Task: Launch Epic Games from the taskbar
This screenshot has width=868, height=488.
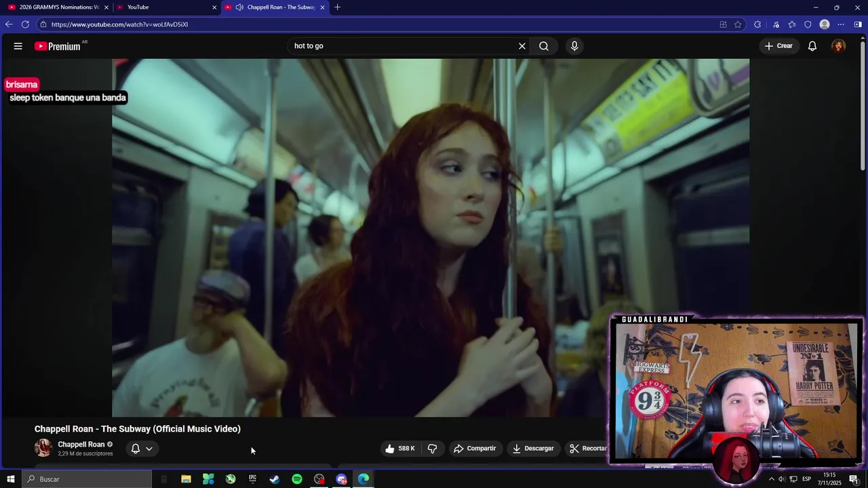Action: 252,479
